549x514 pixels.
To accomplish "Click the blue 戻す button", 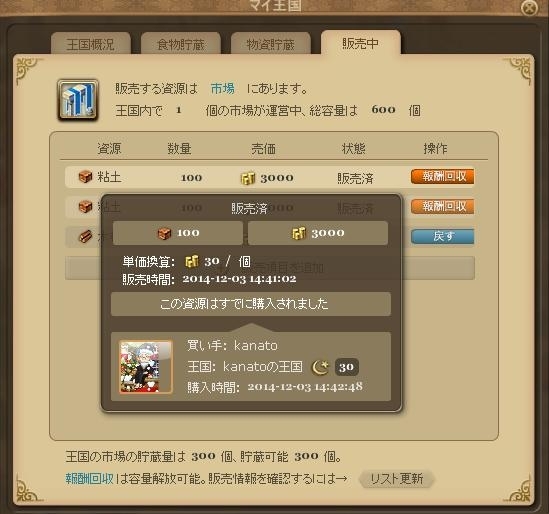I will click(443, 236).
